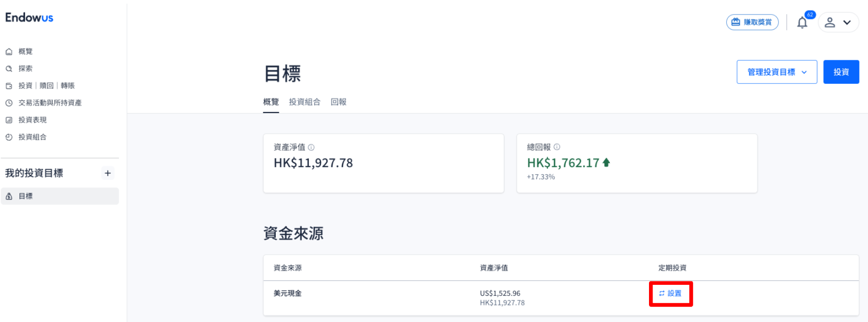Screen dimensions: 868x322
Task: Open the notifications bell
Action: (x=802, y=23)
